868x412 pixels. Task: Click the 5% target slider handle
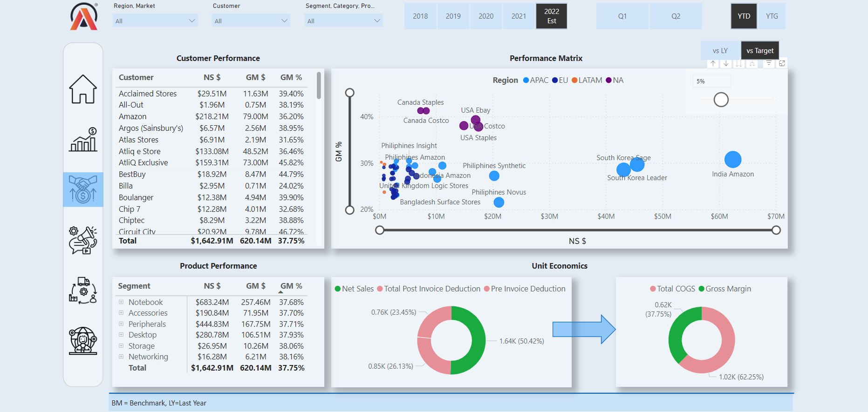pyautogui.click(x=721, y=100)
